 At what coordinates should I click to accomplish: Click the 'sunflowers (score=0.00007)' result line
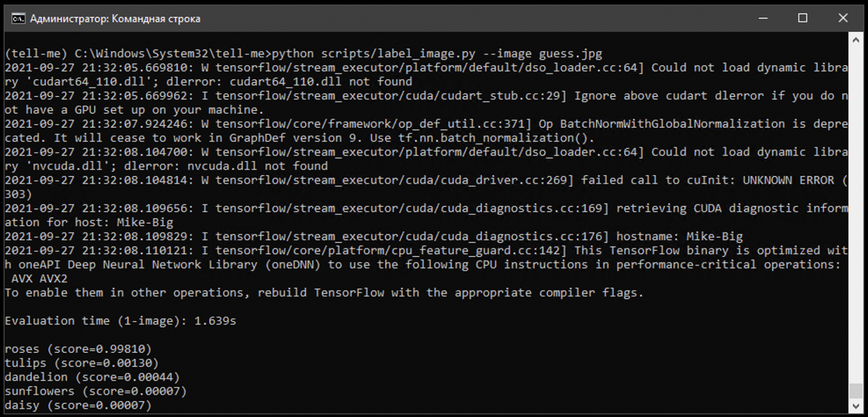coord(95,391)
